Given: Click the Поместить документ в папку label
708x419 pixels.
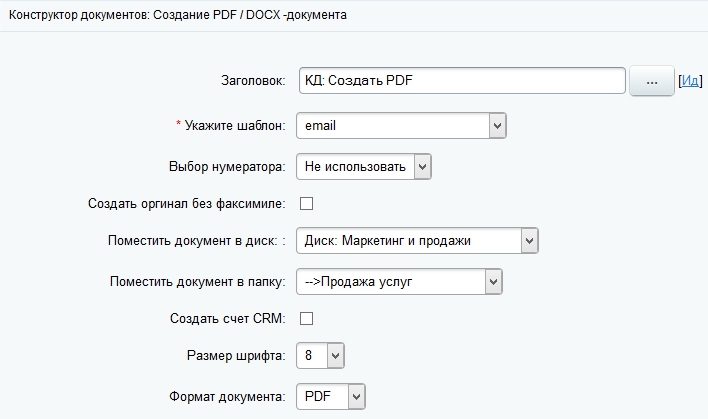Looking at the screenshot, I should point(198,282).
